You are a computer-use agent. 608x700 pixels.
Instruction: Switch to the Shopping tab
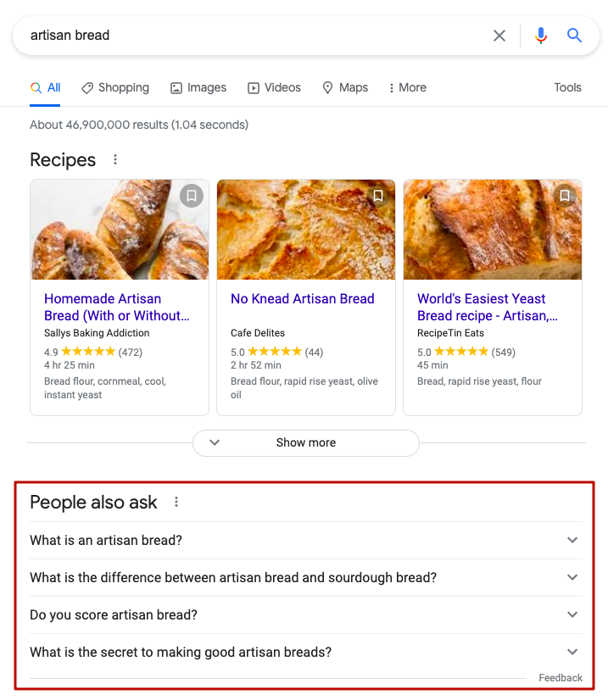[x=115, y=87]
